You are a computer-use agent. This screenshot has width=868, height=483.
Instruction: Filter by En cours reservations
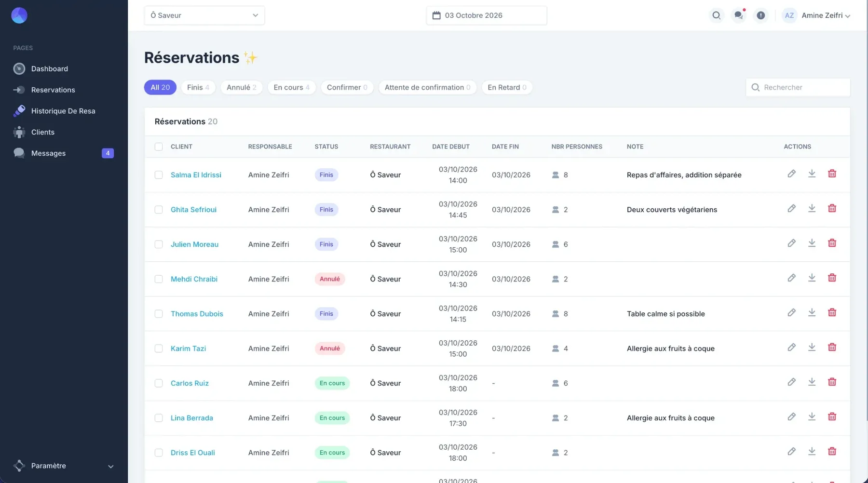tap(292, 87)
